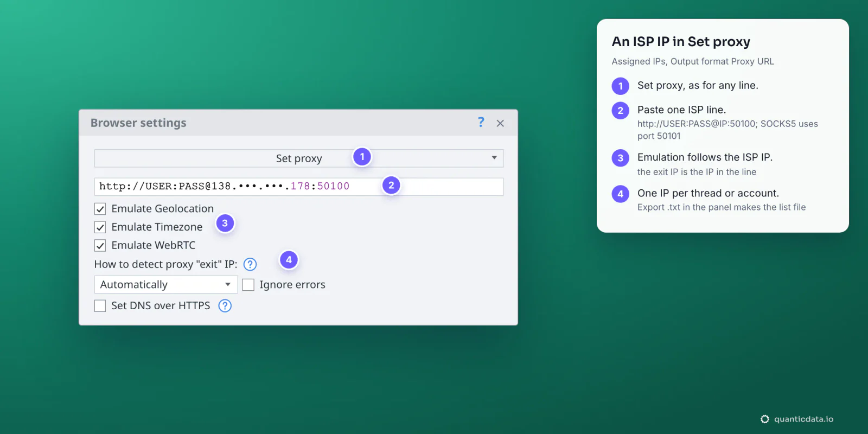Click the 'Browser settings' dialog title
868x434 pixels.
pyautogui.click(x=138, y=123)
